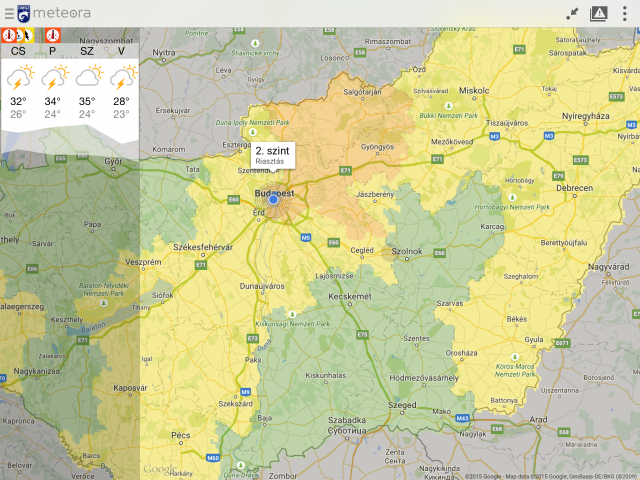
Task: Tap the Veszprém city label
Action: (x=143, y=262)
